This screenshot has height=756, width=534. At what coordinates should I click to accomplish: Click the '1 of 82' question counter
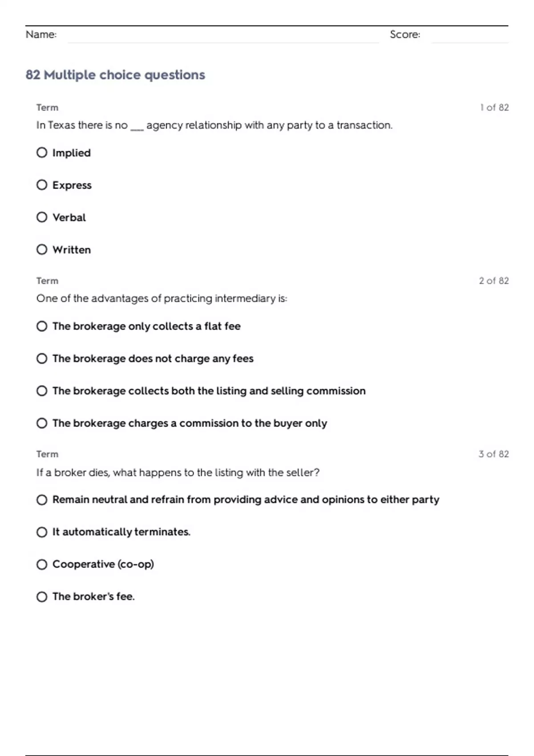pyautogui.click(x=494, y=108)
